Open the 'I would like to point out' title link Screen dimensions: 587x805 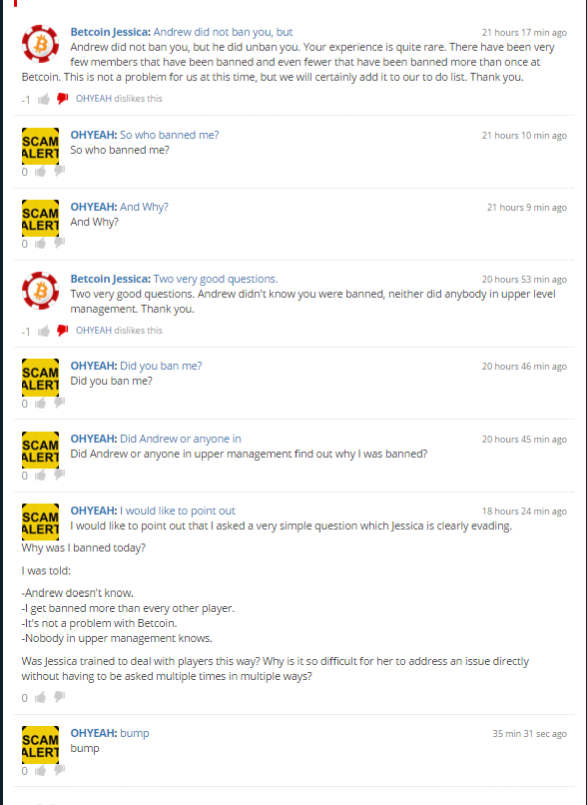click(x=177, y=511)
